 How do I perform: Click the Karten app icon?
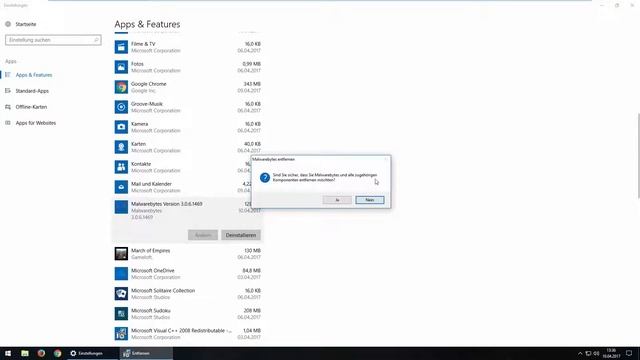(121, 147)
